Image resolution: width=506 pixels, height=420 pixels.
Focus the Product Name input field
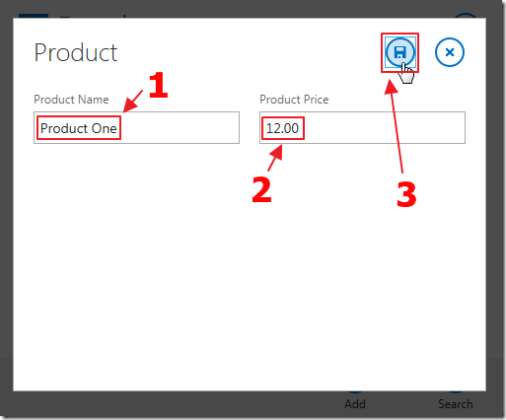(136, 128)
